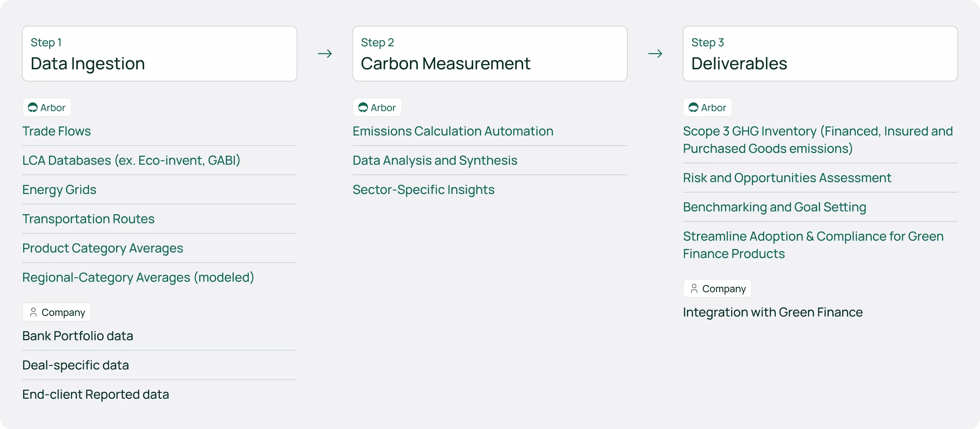Click the Arbor logo icon under Carbon Measurement
Viewport: 980px width, 429px height.
click(363, 108)
